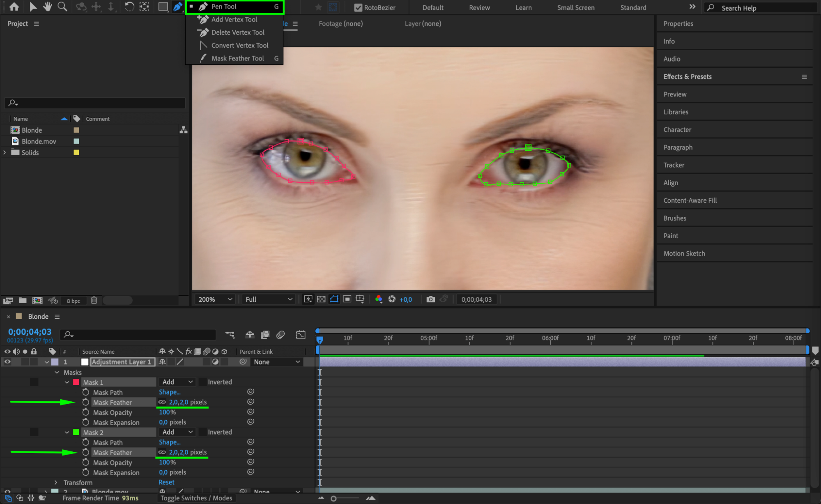Click the red Mask 1 color swatch
The width and height of the screenshot is (821, 504).
[x=76, y=382]
